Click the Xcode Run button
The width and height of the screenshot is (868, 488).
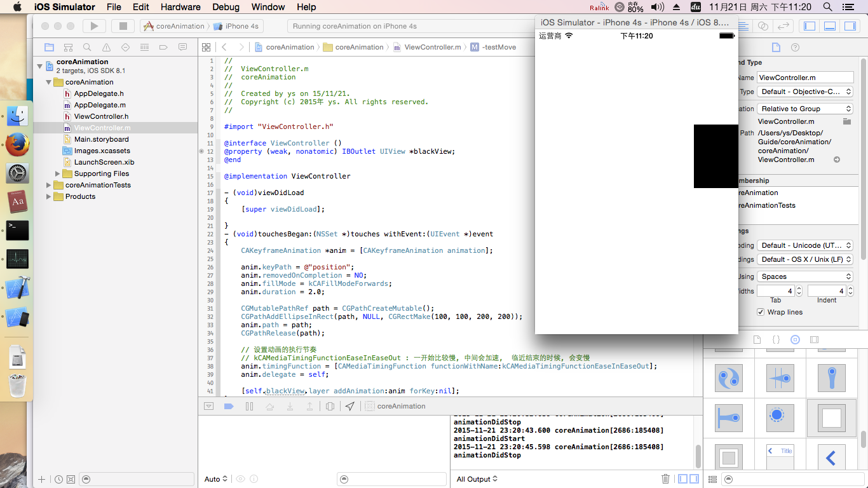pos(94,26)
